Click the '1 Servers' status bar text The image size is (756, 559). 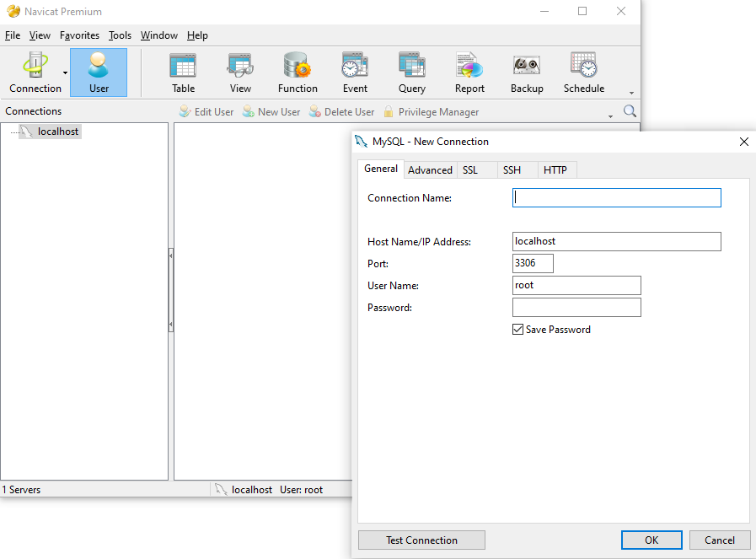coord(21,490)
